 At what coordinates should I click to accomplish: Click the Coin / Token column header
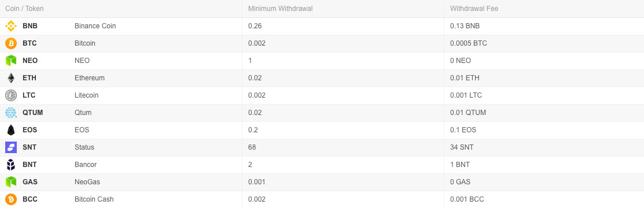coord(24,9)
